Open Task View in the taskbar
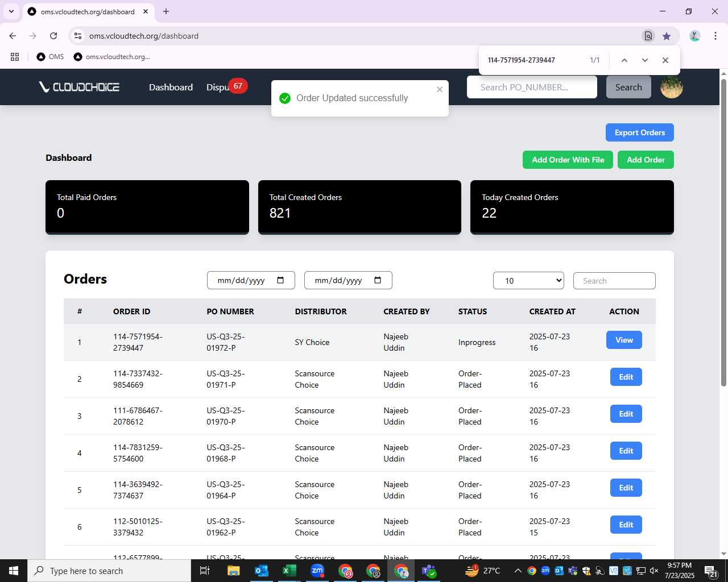This screenshot has width=728, height=582. [205, 571]
